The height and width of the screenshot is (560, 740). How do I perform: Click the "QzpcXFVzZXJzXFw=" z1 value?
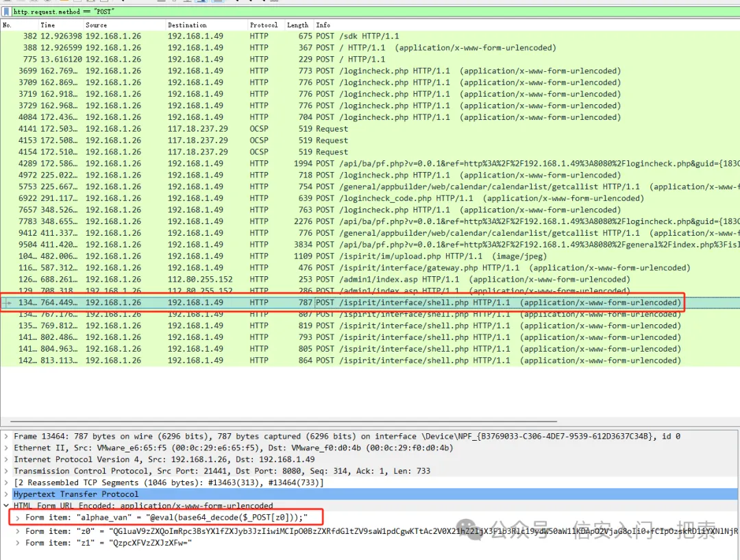[150, 543]
